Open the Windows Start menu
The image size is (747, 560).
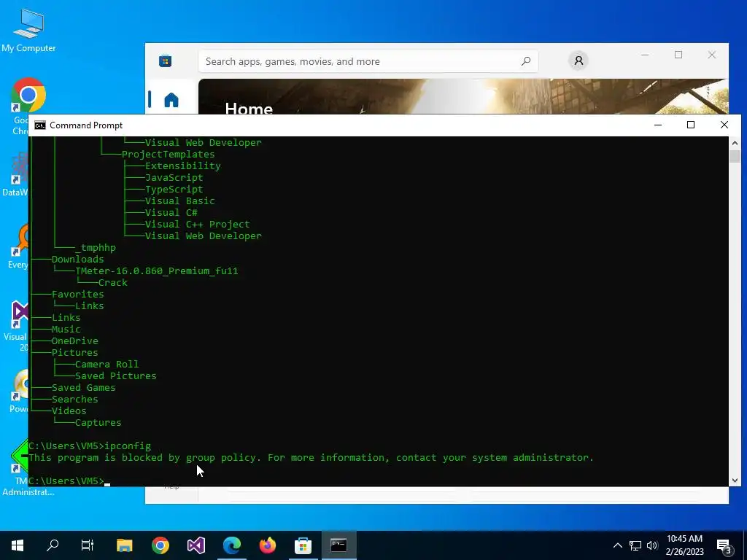(18, 545)
